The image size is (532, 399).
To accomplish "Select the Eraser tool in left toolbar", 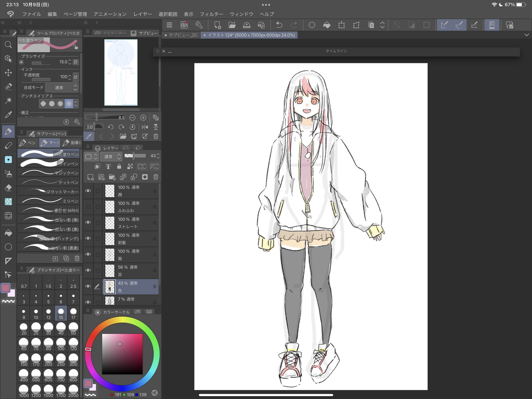I will (x=8, y=188).
